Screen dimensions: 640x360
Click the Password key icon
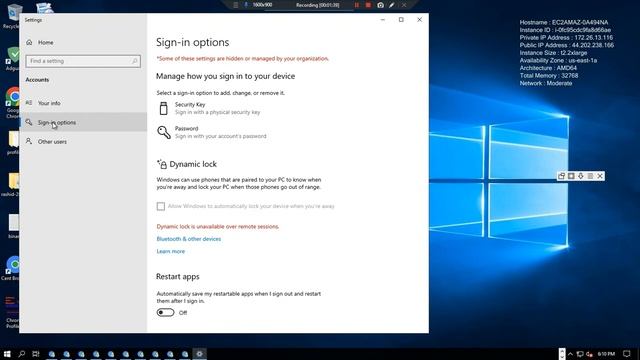click(164, 132)
